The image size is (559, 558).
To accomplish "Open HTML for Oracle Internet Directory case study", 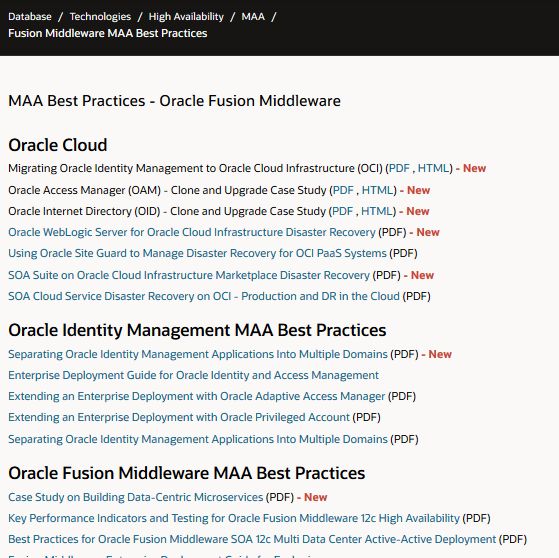I will pyautogui.click(x=376, y=211).
